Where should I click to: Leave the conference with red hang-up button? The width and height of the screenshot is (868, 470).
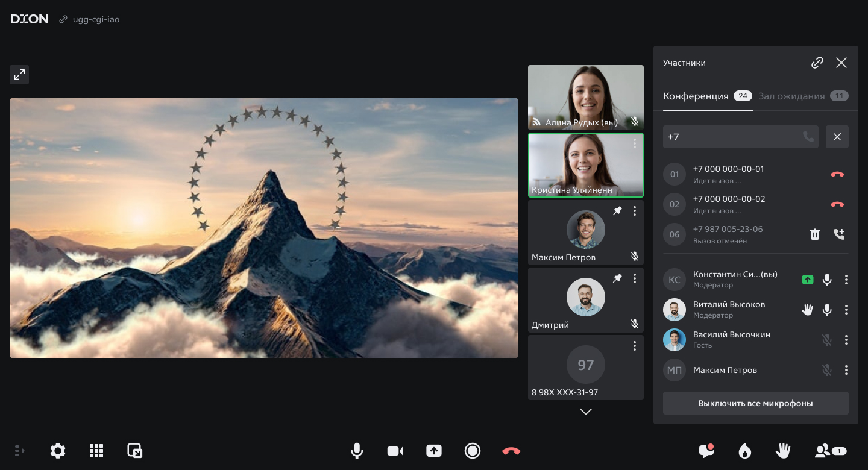[x=511, y=451]
